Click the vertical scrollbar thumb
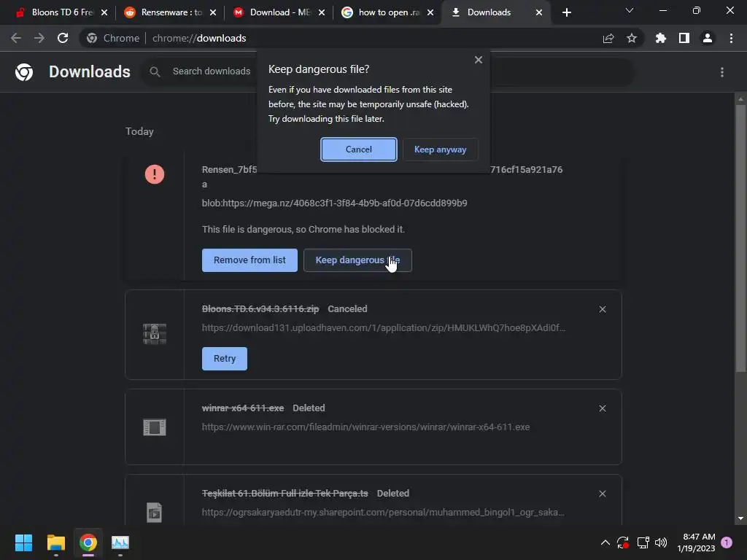The height and width of the screenshot is (560, 747). [x=740, y=238]
